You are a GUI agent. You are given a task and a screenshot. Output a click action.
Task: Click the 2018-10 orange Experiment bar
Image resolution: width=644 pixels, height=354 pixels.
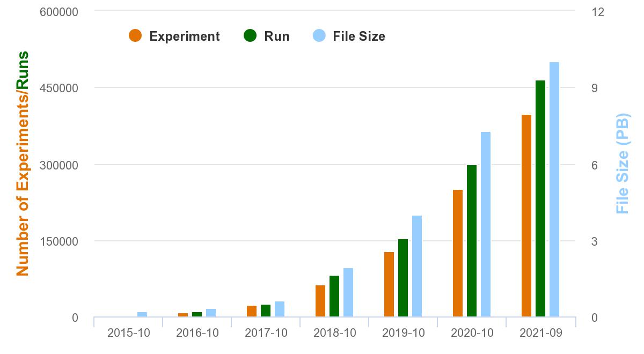pos(320,301)
